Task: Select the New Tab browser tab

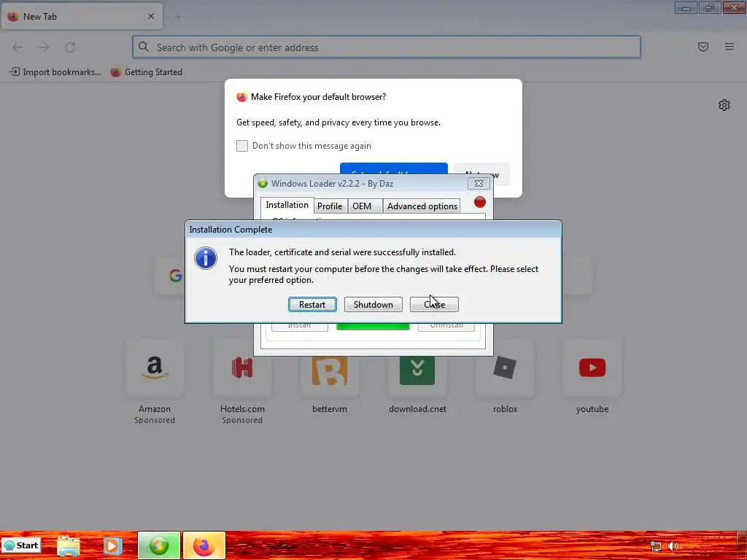Action: (82, 16)
